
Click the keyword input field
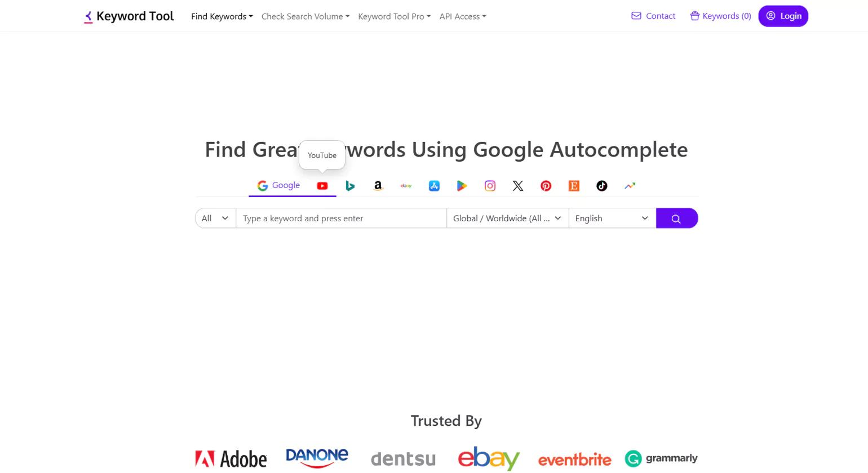[x=340, y=218]
